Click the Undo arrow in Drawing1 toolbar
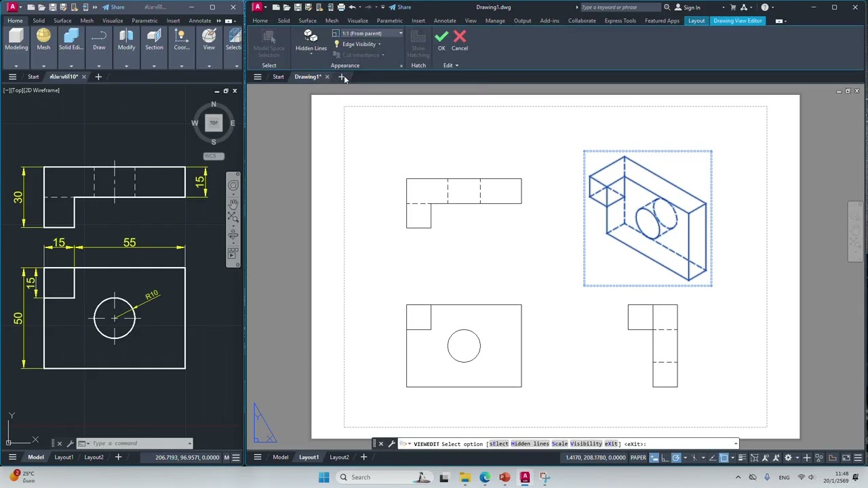This screenshot has height=488, width=868. [353, 7]
